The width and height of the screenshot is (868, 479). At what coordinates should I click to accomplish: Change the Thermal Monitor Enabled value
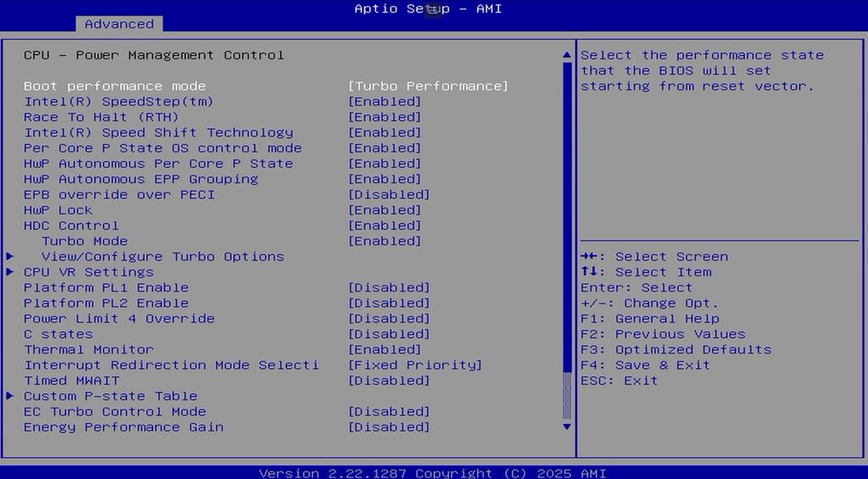pyautogui.click(x=385, y=349)
